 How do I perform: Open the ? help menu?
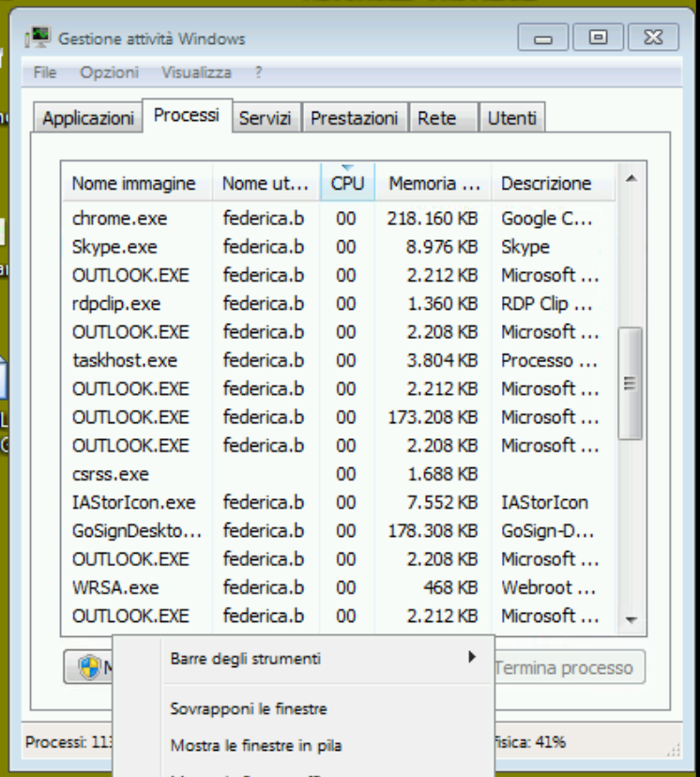(x=258, y=72)
